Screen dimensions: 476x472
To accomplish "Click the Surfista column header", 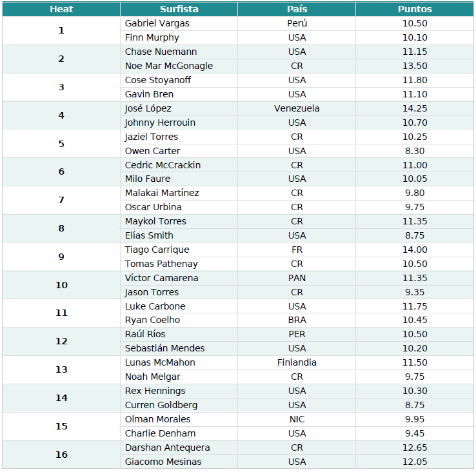I will click(179, 9).
